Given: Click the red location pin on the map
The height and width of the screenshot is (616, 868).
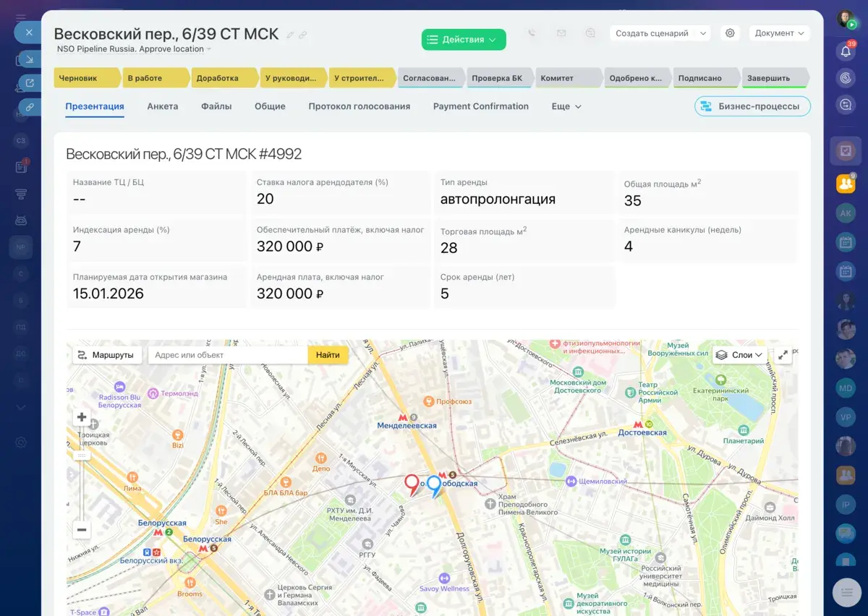Looking at the screenshot, I should (412, 484).
